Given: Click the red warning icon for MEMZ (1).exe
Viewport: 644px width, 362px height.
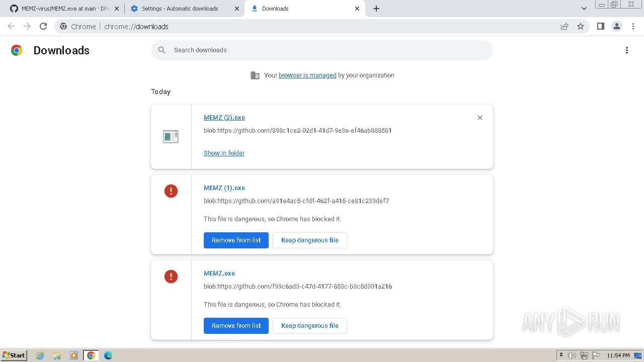Looking at the screenshot, I should pos(171,191).
